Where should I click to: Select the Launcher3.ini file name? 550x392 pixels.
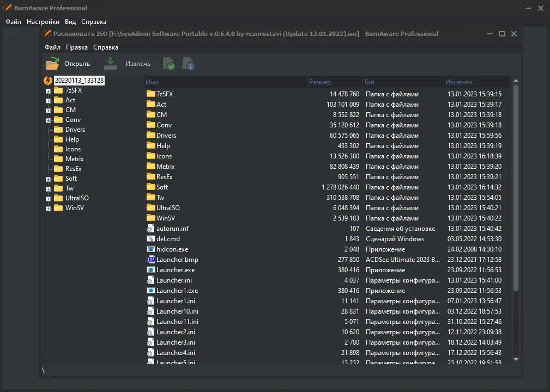pos(176,342)
